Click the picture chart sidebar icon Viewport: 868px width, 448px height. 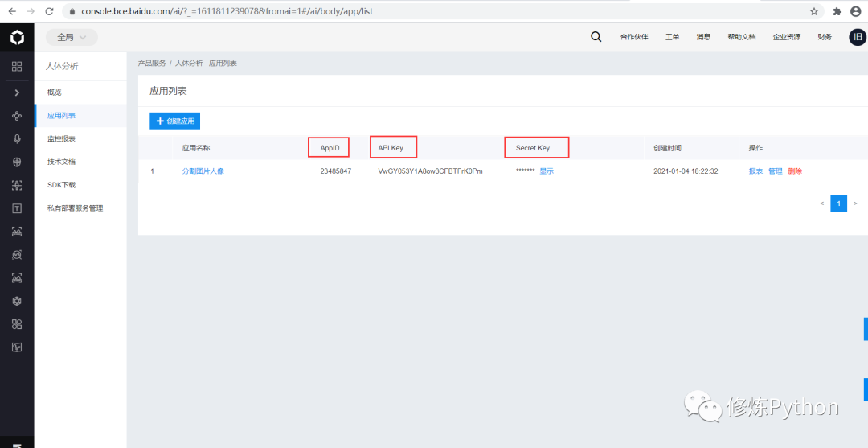coord(17,347)
